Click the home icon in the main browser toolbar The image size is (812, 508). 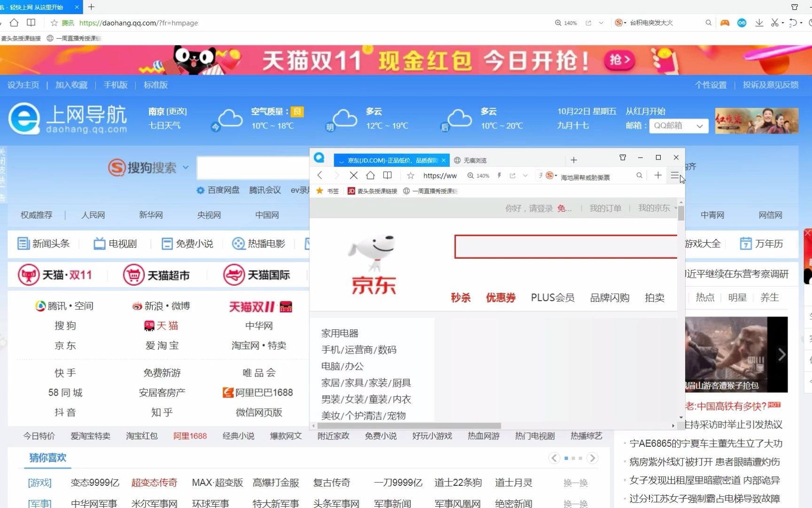click(x=14, y=23)
